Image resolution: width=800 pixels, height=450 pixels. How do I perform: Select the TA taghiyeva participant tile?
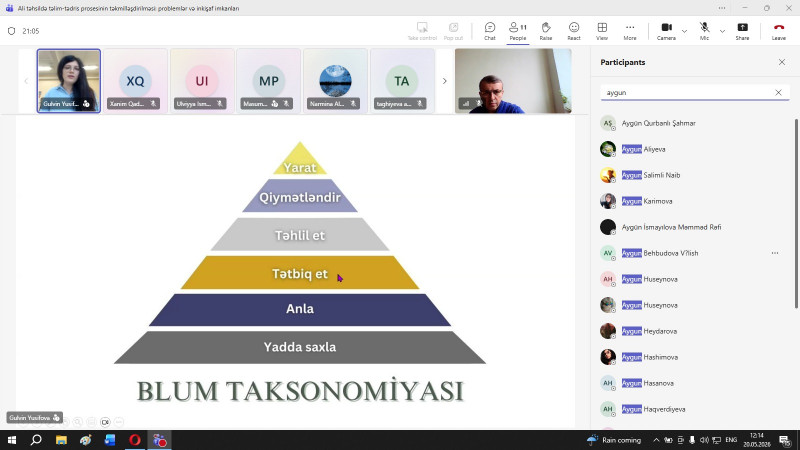point(402,81)
